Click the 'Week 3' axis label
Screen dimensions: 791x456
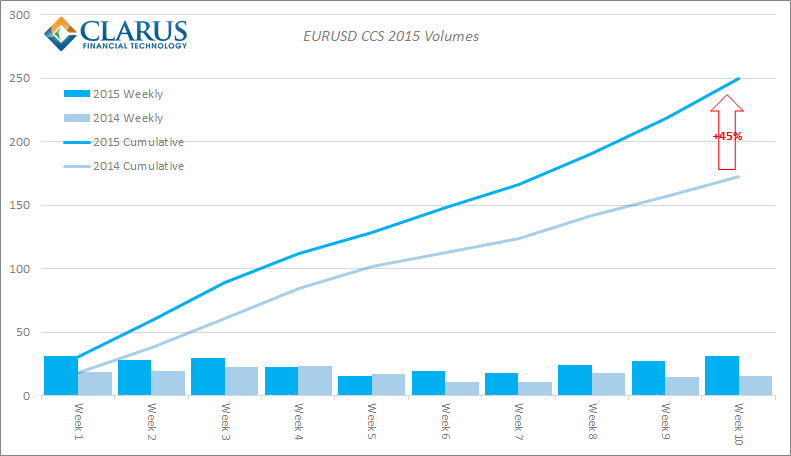[225, 421]
